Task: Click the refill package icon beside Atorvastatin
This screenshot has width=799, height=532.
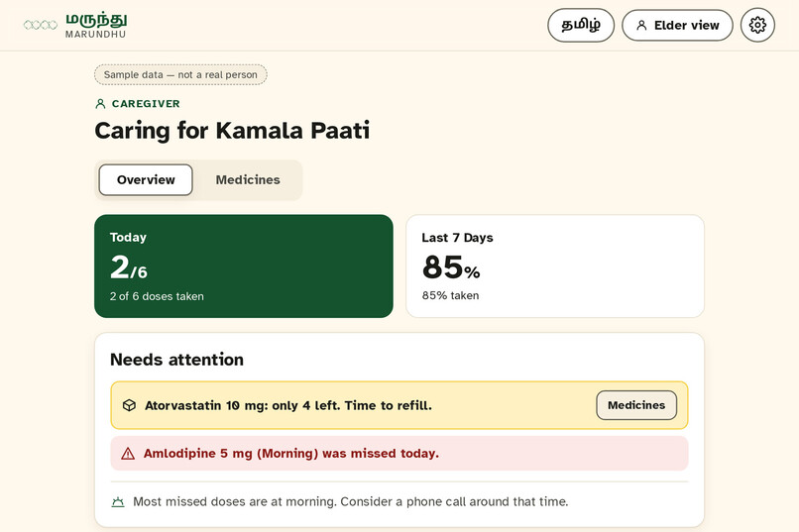Action: point(130,405)
